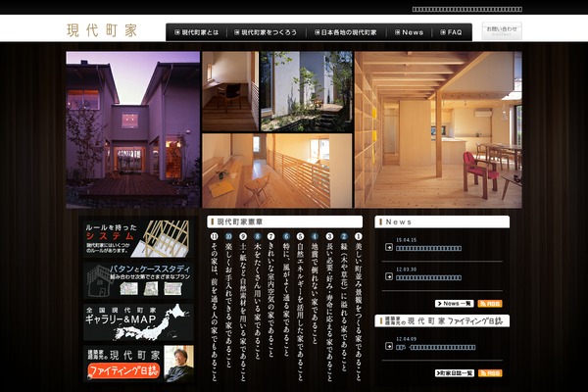Go to News in the navigation bar
The height and width of the screenshot is (392, 588).
point(409,32)
